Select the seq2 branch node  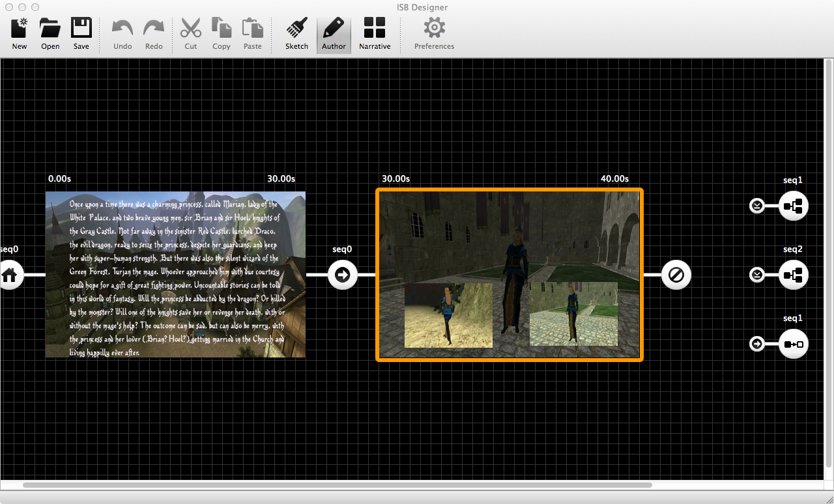pos(794,275)
